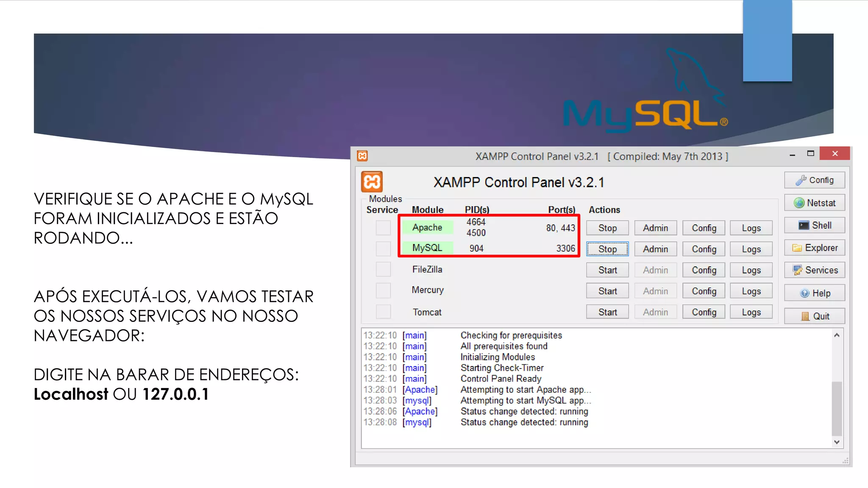Open Apache Config options
The image size is (868, 488).
(704, 228)
